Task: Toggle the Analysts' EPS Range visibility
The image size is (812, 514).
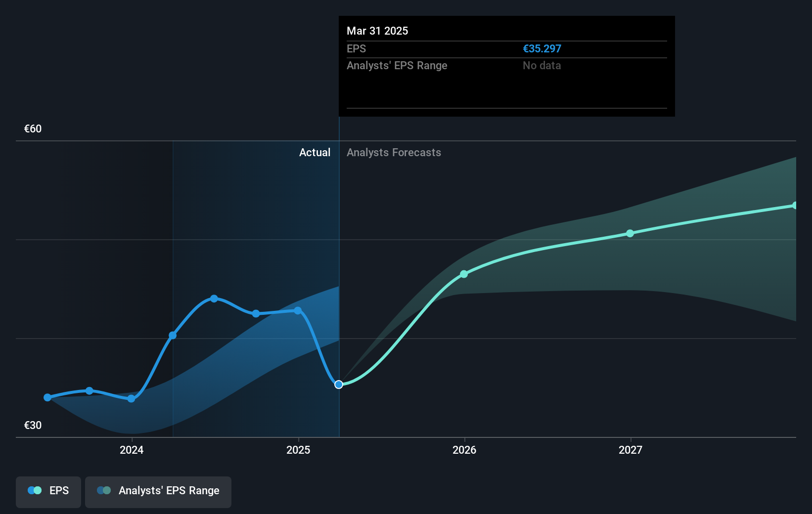Action: pos(158,491)
